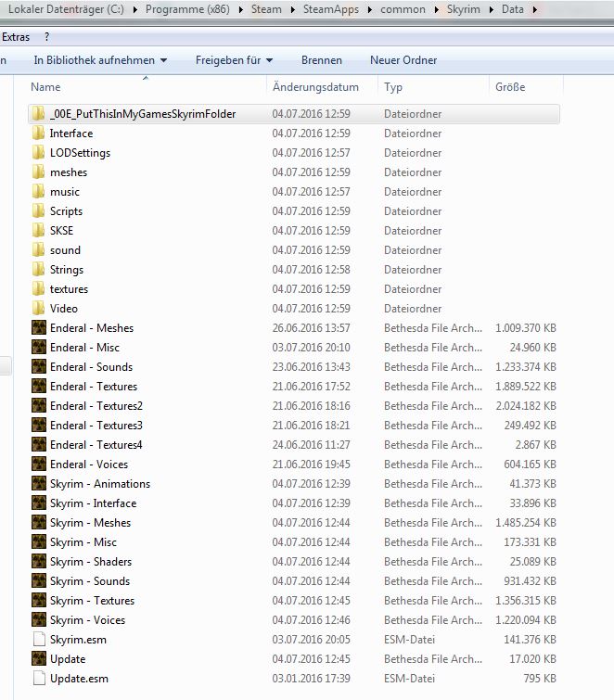Select the LODSettings folder icon
The image size is (614, 700).
(39, 153)
